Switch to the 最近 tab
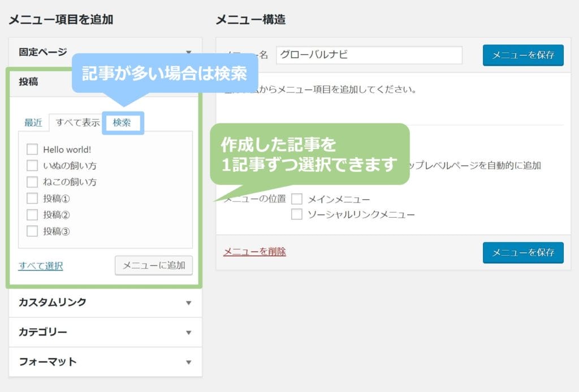The image size is (579, 392). coord(33,123)
